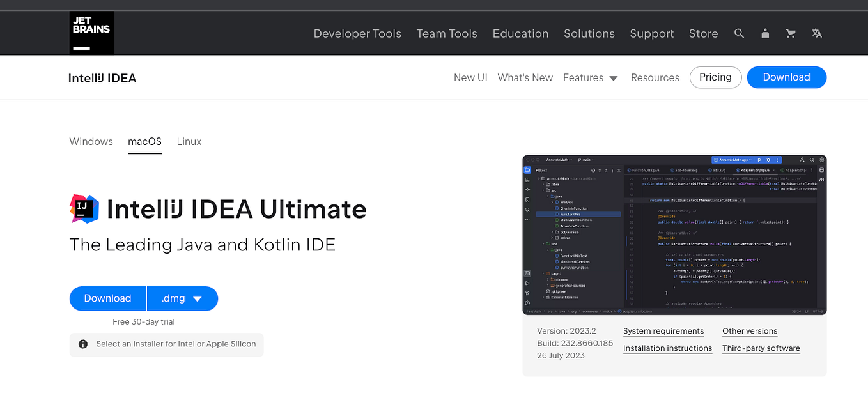This screenshot has width=868, height=400.
Task: Click the installer info icon
Action: coord(83,344)
